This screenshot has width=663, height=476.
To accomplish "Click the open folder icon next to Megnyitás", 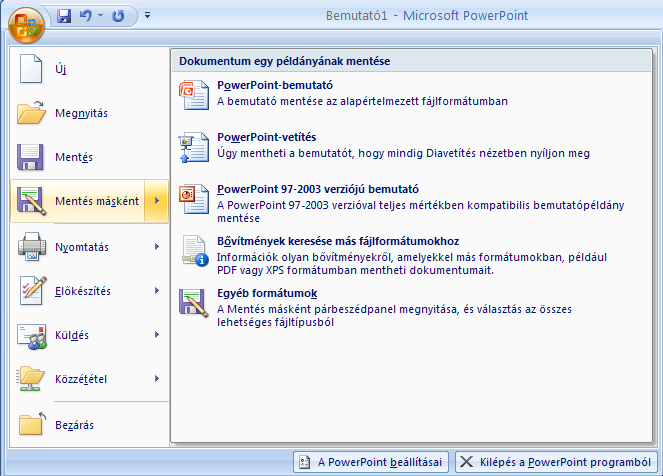I will click(x=31, y=112).
